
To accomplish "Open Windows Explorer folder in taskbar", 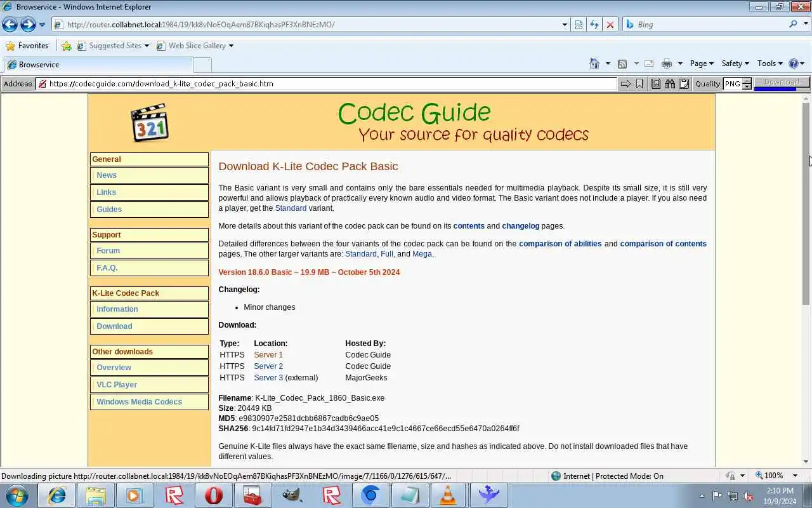I will click(x=96, y=495).
